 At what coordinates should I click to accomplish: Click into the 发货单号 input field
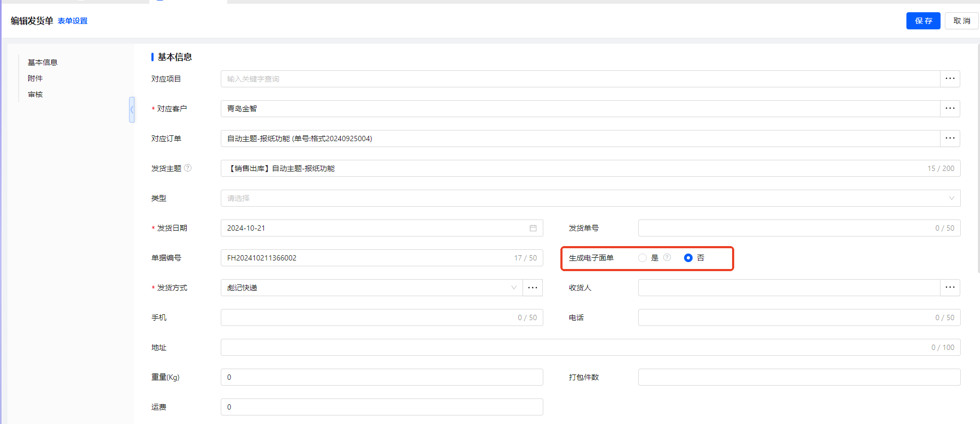tap(784, 228)
